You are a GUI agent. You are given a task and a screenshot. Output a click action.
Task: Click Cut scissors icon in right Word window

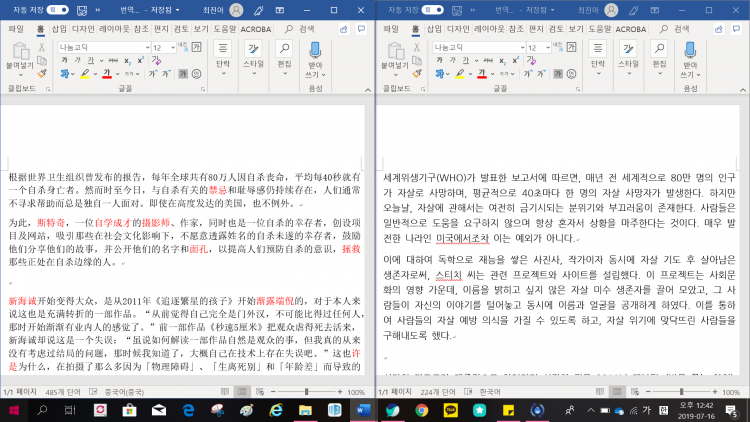[x=417, y=47]
